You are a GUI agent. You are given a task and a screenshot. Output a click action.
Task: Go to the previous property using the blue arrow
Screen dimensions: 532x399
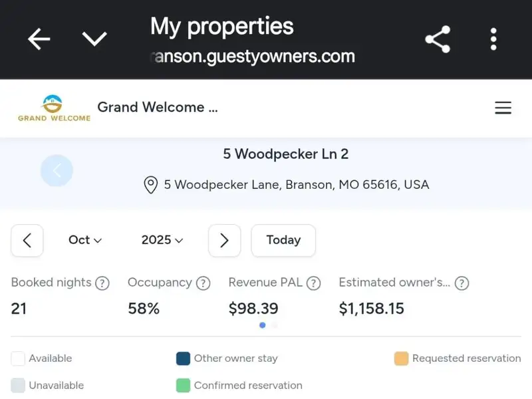(57, 171)
